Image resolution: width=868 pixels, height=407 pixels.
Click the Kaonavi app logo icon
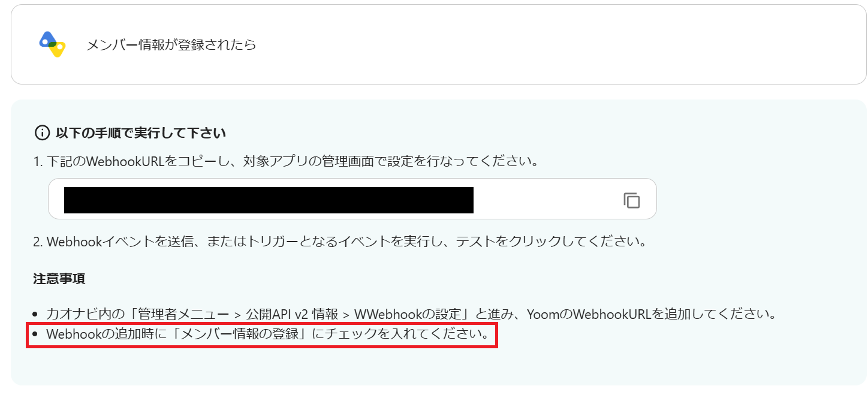pyautogui.click(x=52, y=44)
